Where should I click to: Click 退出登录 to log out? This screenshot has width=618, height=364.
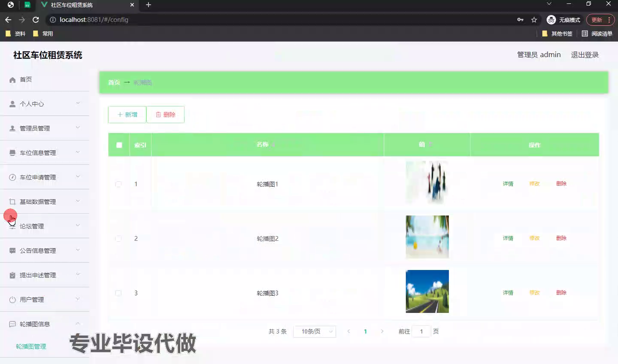click(x=585, y=55)
